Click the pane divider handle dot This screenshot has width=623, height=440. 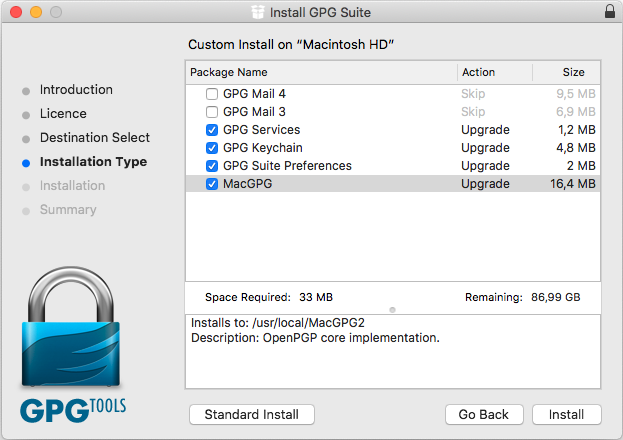coord(393,310)
